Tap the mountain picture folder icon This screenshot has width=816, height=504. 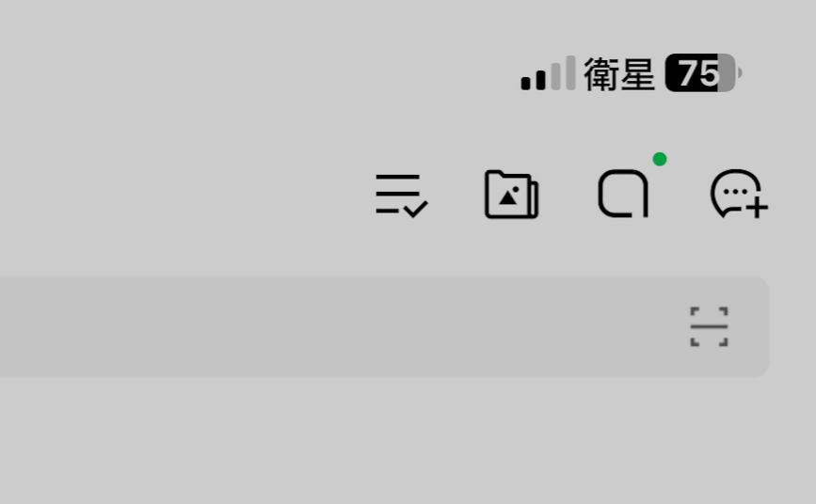(x=512, y=195)
